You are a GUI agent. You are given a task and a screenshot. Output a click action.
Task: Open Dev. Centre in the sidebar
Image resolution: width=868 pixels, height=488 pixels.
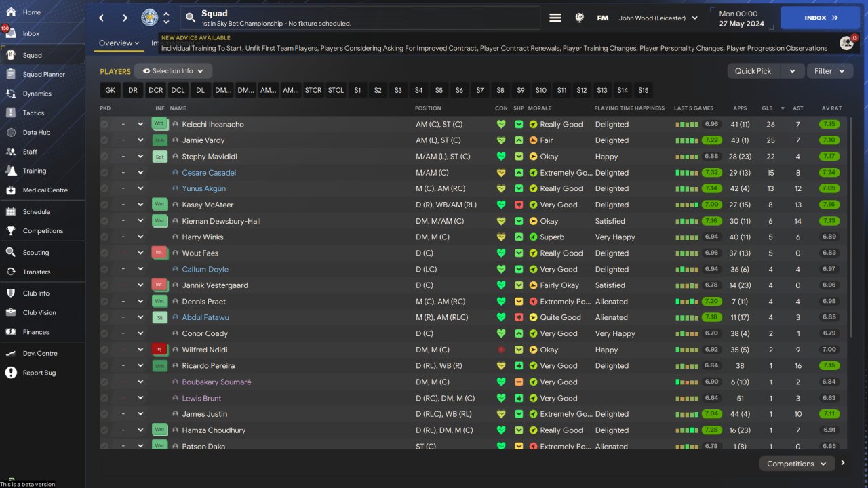43,354
